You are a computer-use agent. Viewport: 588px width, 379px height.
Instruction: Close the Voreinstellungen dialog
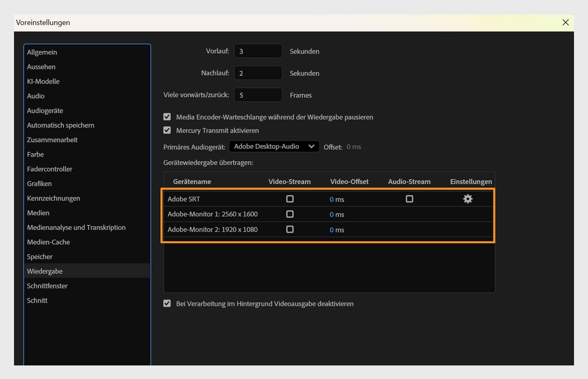(565, 22)
